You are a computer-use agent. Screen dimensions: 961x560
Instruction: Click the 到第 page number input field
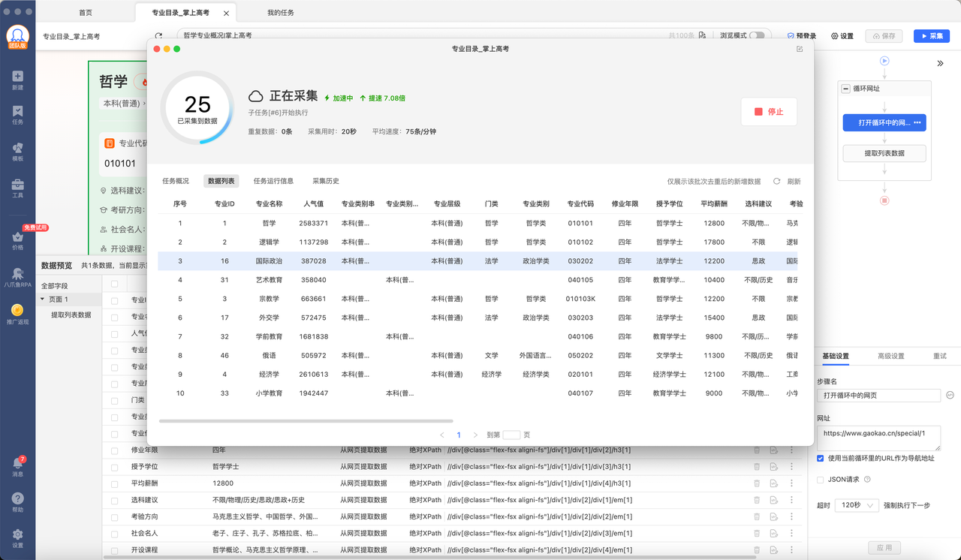click(511, 435)
